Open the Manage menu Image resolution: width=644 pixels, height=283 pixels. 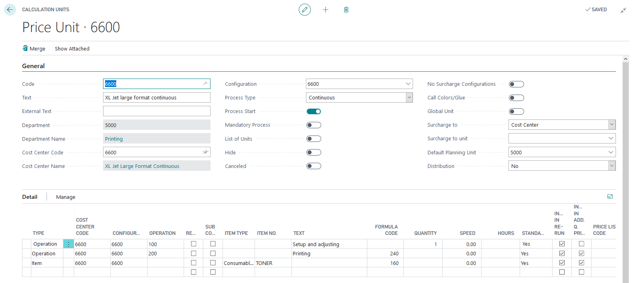66,197
